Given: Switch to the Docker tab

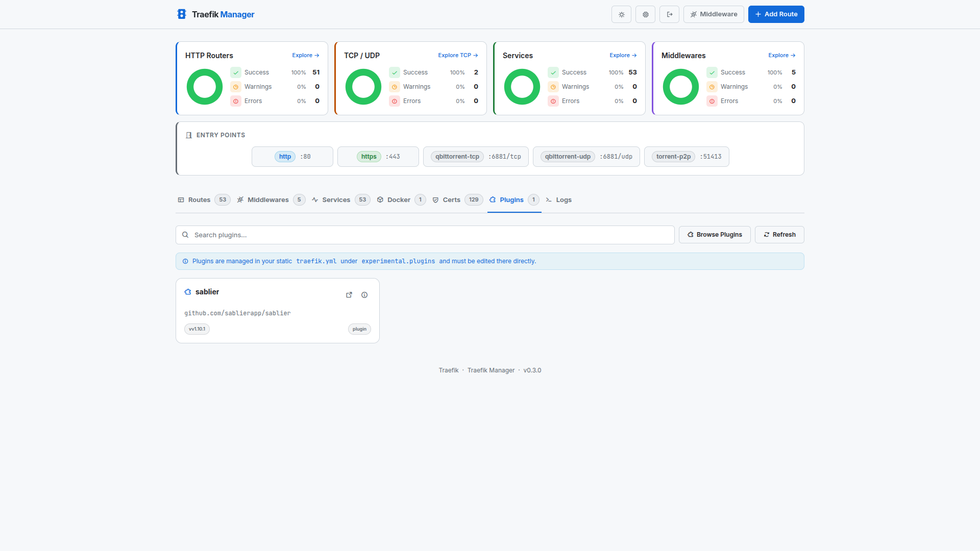Looking at the screenshot, I should (x=398, y=199).
